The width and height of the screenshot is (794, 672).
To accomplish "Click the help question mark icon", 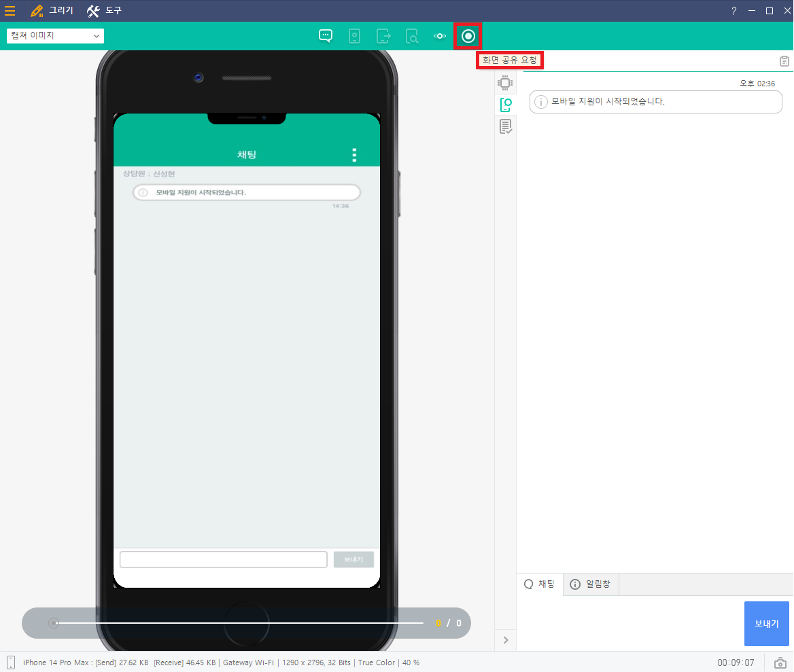I will coord(733,11).
